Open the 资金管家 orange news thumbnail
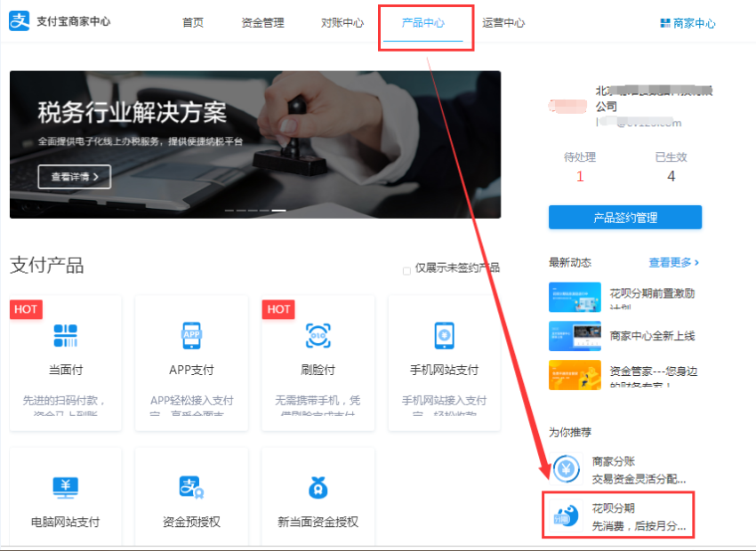 click(x=575, y=375)
